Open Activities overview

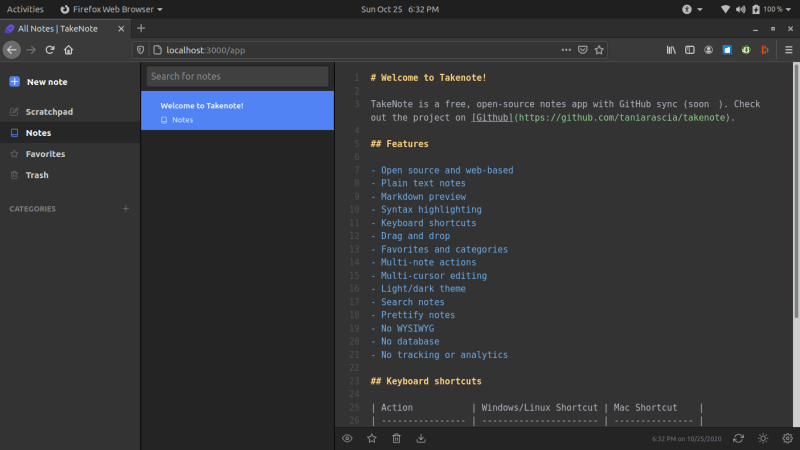pyautogui.click(x=25, y=9)
